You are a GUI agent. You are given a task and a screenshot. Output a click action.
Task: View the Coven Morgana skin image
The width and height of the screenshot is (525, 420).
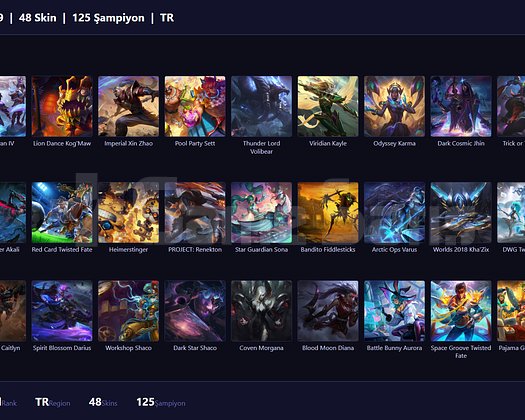261,311
